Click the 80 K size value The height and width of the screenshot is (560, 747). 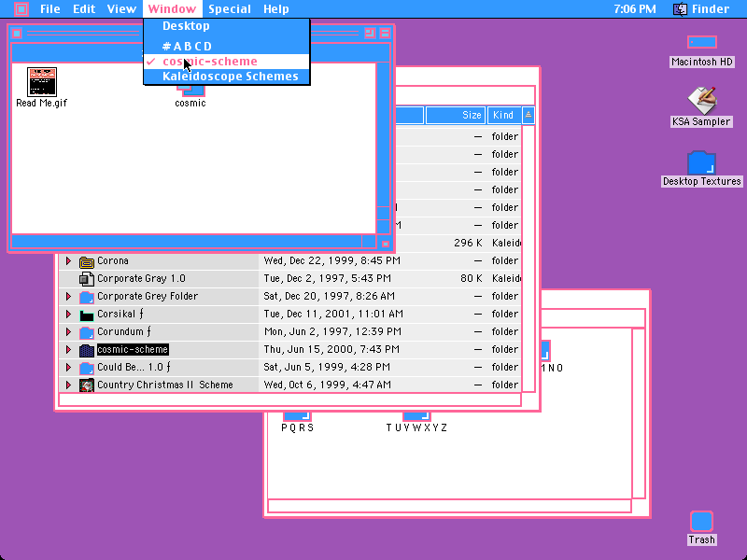coord(472,278)
